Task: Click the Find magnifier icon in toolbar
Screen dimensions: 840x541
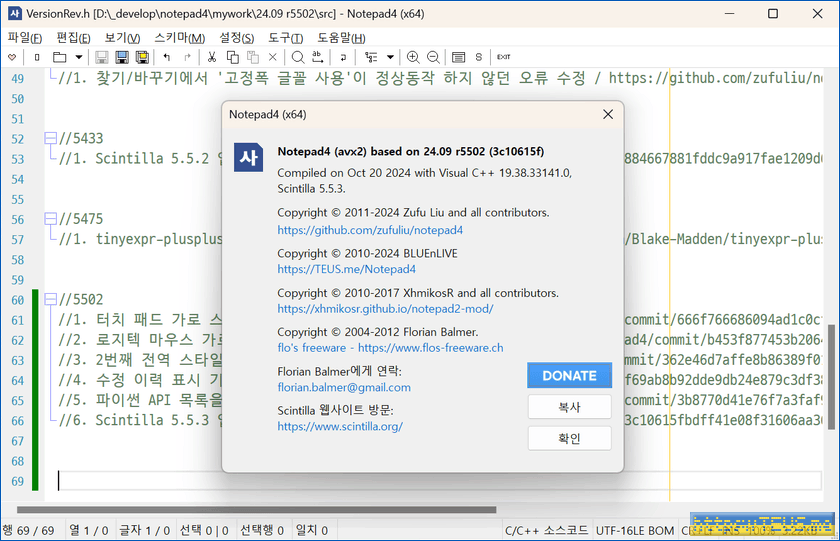Action: coord(297,57)
